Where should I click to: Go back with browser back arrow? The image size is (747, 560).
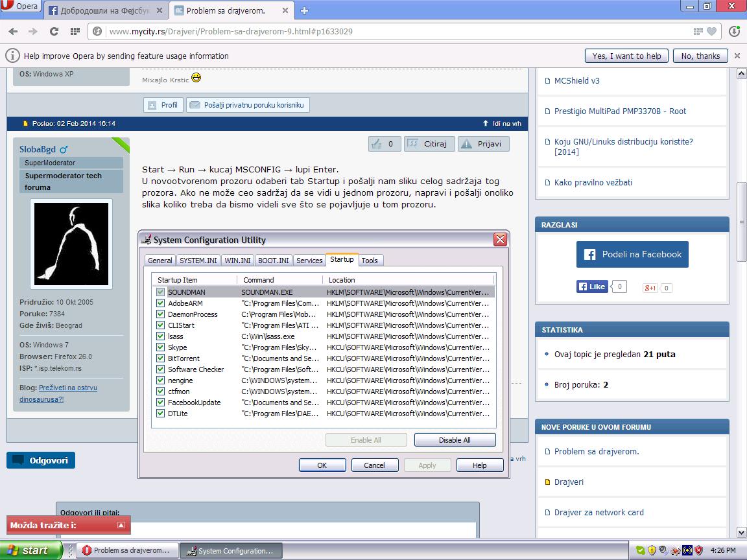(x=13, y=31)
